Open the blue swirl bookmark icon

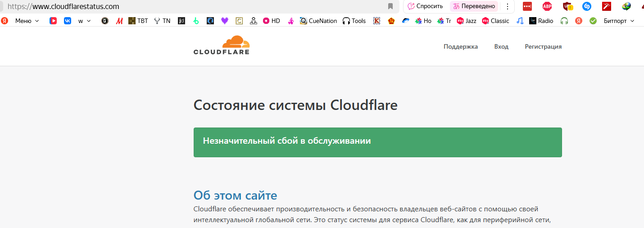tap(210, 21)
